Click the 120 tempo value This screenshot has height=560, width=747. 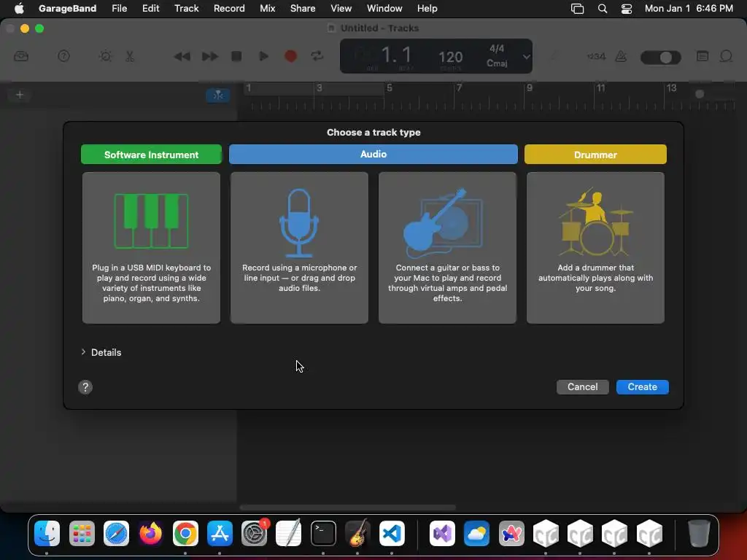[450, 57]
